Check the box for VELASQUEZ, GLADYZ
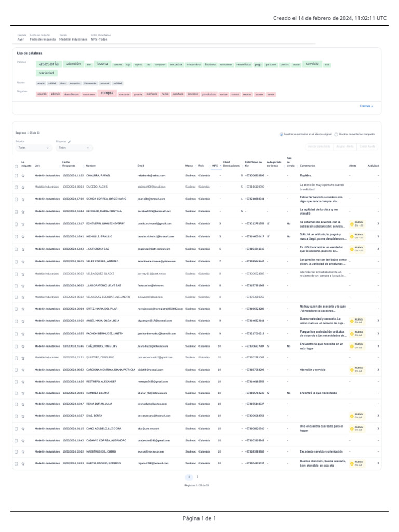This screenshot has width=399, height=532. (16, 274)
